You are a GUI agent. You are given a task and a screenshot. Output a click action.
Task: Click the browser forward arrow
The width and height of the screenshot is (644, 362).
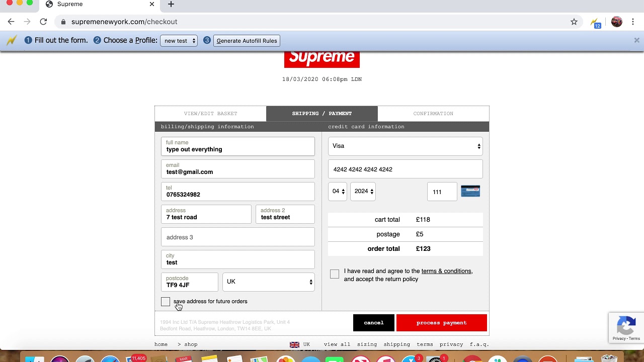click(x=27, y=22)
